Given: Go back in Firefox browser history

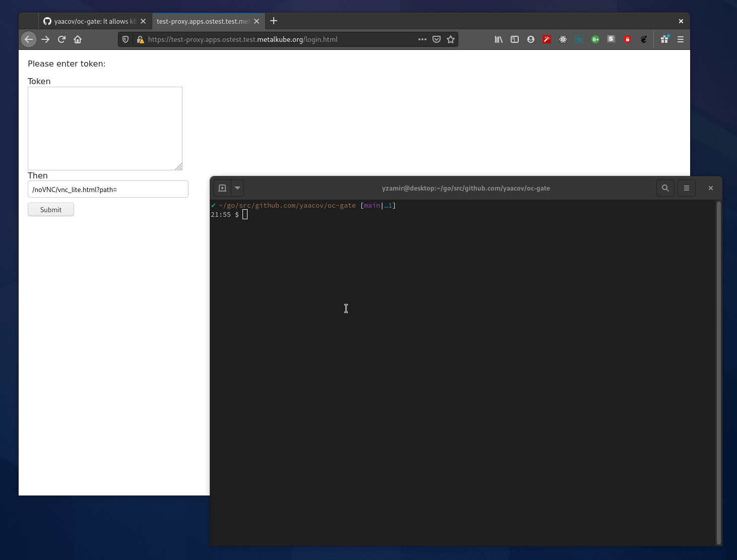Looking at the screenshot, I should 29,39.
